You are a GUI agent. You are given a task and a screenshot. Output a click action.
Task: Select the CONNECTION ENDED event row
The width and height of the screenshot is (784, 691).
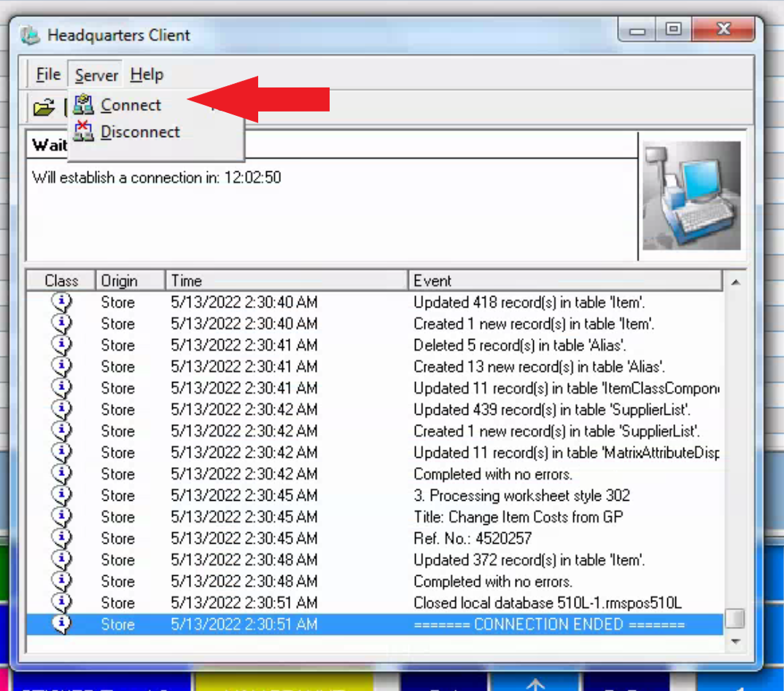pos(375,625)
